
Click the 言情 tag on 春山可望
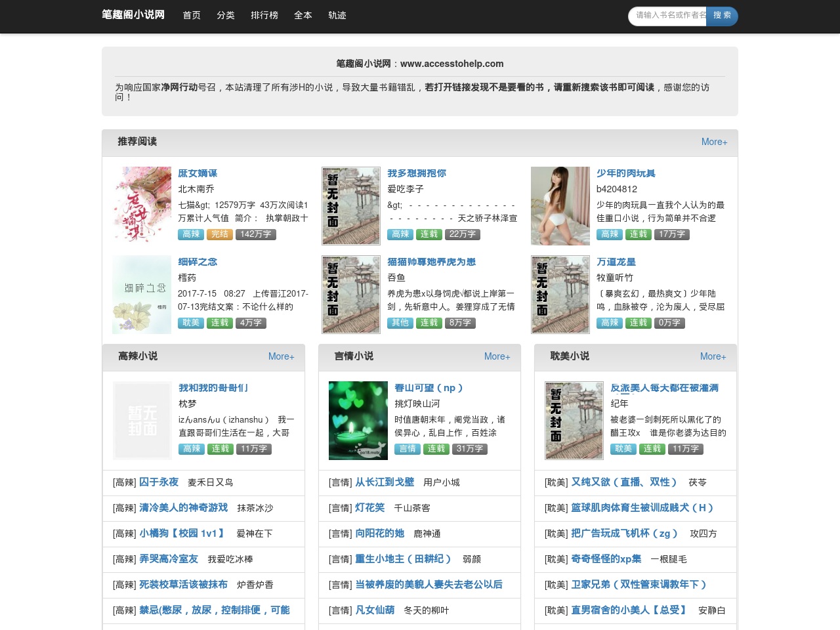pos(408,449)
